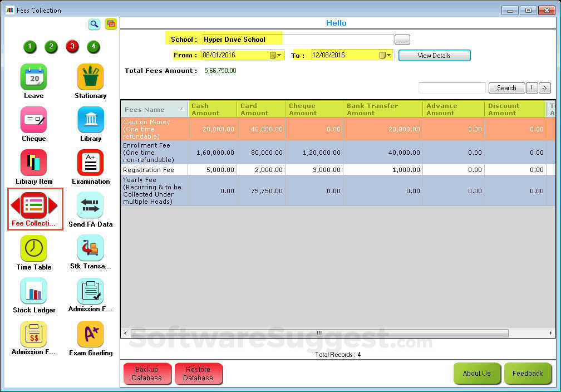
Task: Open Feedback
Action: tap(528, 374)
